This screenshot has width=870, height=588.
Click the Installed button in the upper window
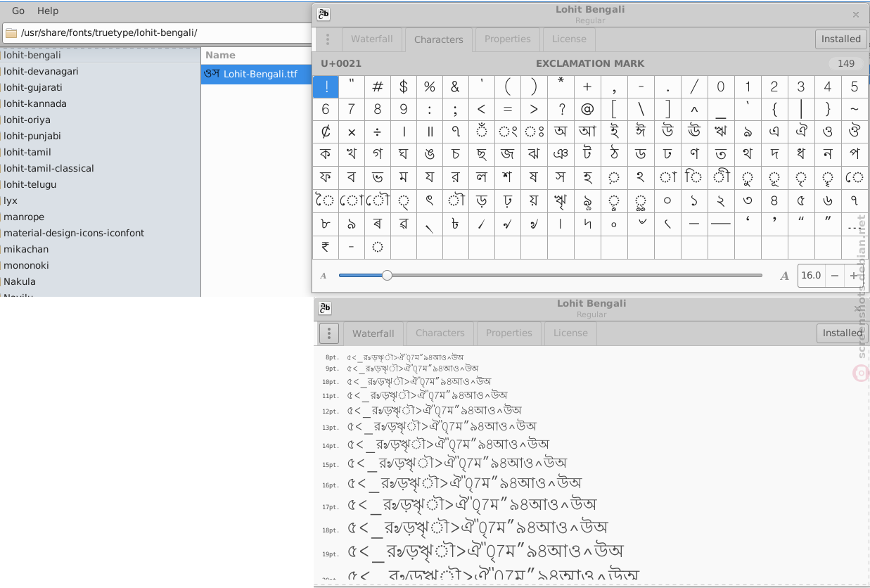tap(840, 39)
